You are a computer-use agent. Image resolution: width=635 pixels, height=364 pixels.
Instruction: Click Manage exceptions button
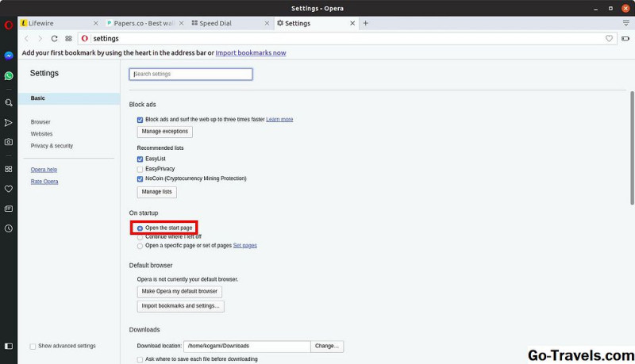pos(165,132)
